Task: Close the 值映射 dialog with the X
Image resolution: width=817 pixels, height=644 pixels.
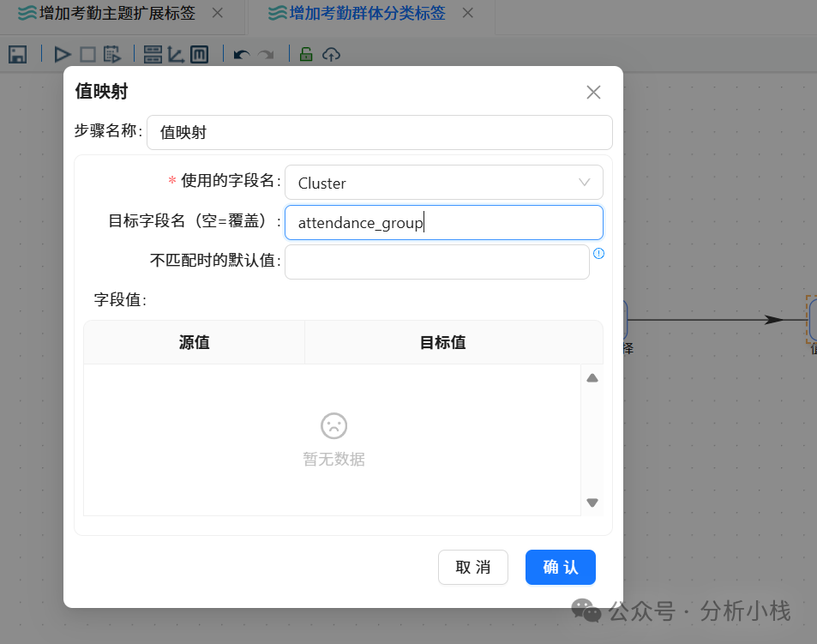Action: [593, 93]
